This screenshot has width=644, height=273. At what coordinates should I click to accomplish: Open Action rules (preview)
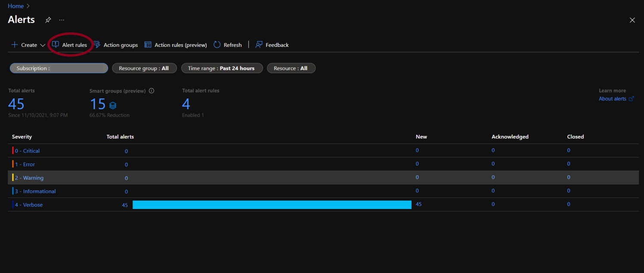click(175, 45)
